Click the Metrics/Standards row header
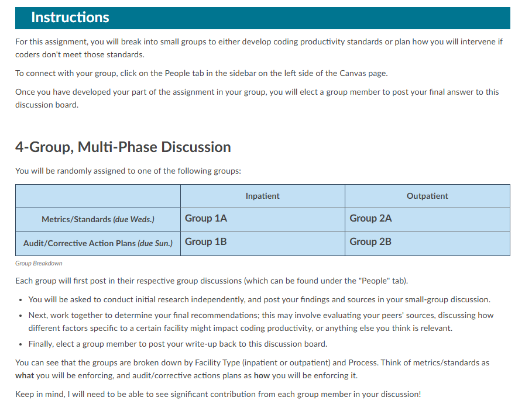This screenshot has width=532, height=411. click(x=98, y=219)
